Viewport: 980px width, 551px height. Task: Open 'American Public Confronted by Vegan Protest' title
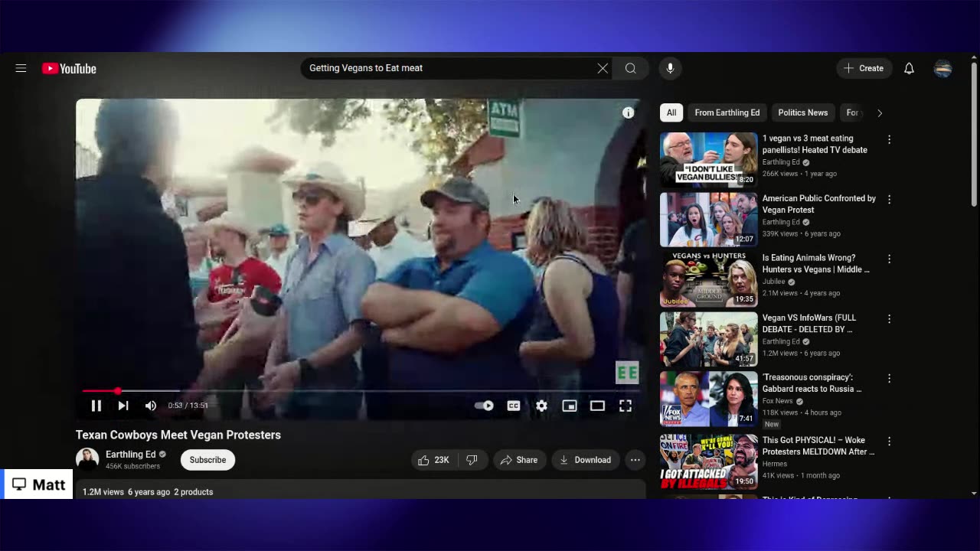(x=818, y=204)
